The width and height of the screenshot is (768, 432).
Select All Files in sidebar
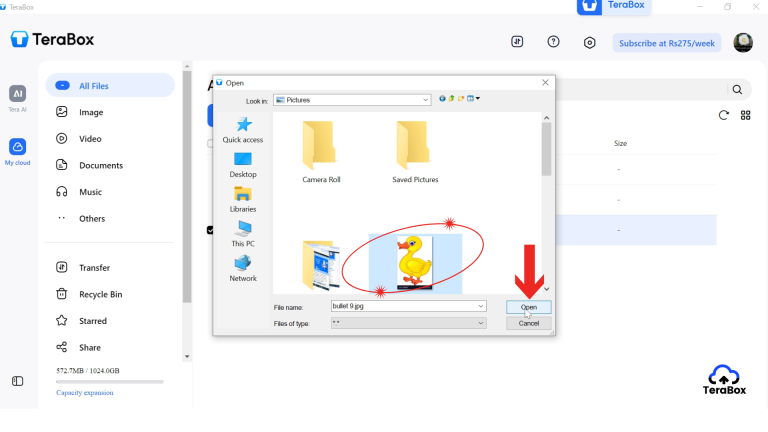(110, 86)
